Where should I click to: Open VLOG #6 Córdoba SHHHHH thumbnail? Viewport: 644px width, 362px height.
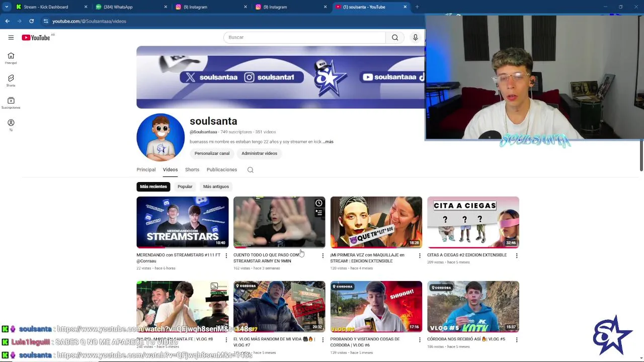tap(376, 307)
